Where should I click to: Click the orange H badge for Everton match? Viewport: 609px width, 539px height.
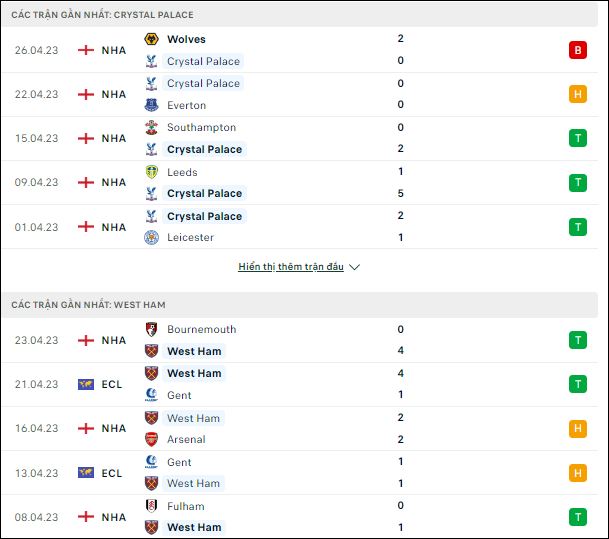click(x=578, y=94)
